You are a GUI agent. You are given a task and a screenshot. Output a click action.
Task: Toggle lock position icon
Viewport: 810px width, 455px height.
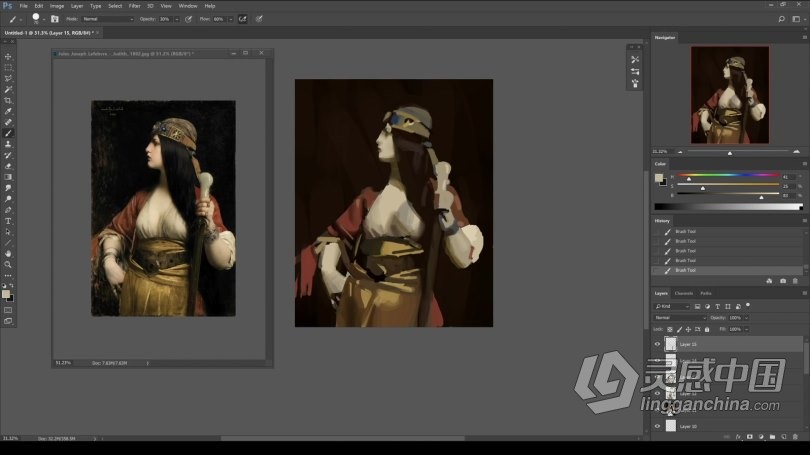[x=688, y=330]
